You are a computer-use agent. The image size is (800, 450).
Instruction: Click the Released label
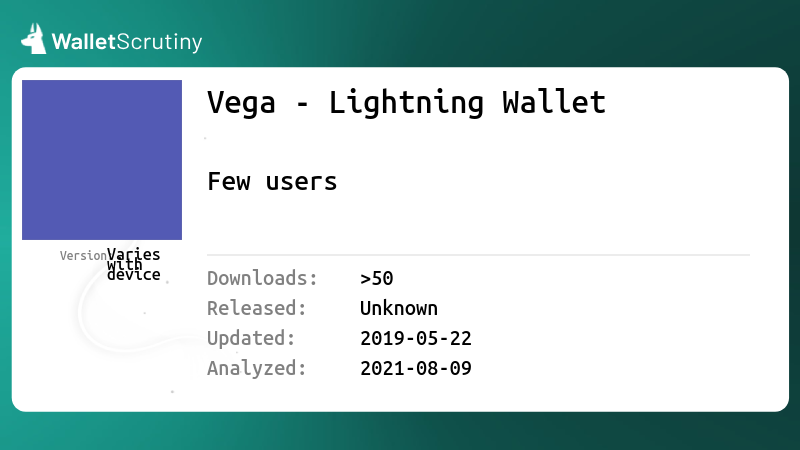pyautogui.click(x=257, y=308)
